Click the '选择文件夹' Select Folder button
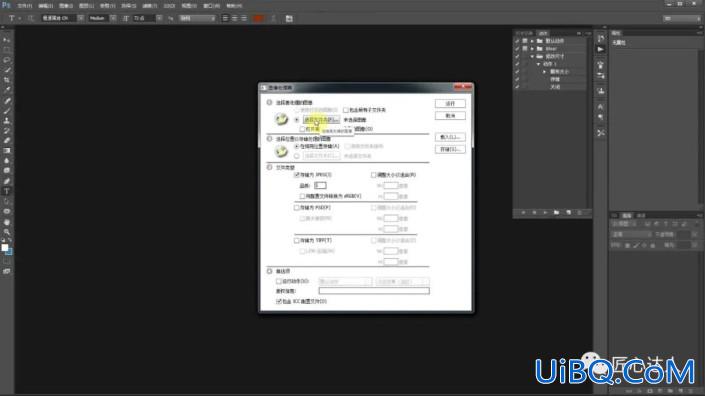The height and width of the screenshot is (396, 705). (x=321, y=120)
